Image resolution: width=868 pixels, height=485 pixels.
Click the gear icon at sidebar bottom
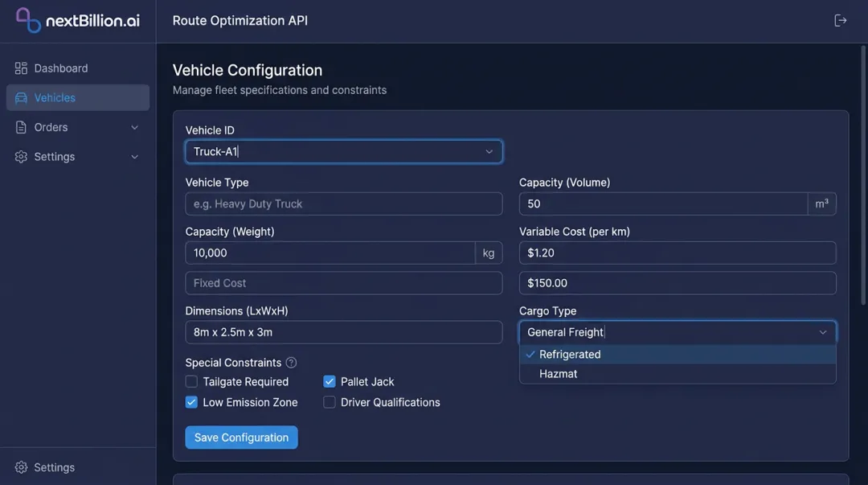pyautogui.click(x=21, y=467)
